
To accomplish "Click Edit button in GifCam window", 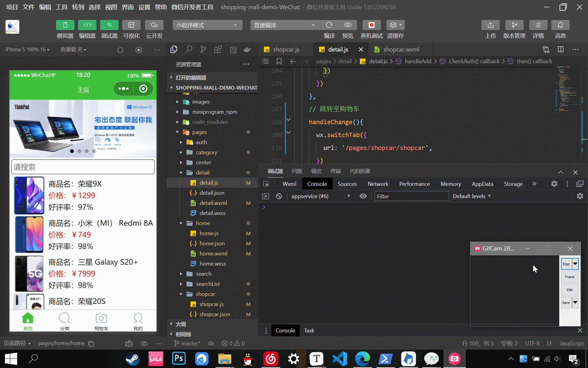I will coord(570,290).
